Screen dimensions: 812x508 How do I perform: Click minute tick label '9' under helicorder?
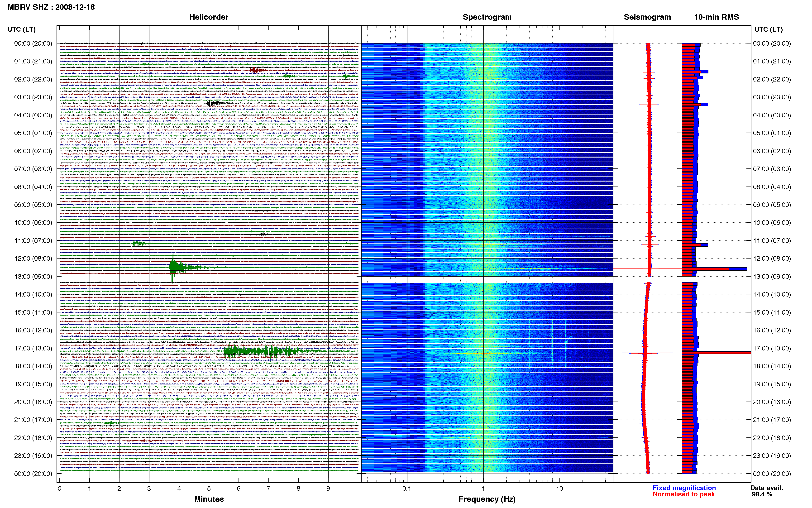pos(328,489)
